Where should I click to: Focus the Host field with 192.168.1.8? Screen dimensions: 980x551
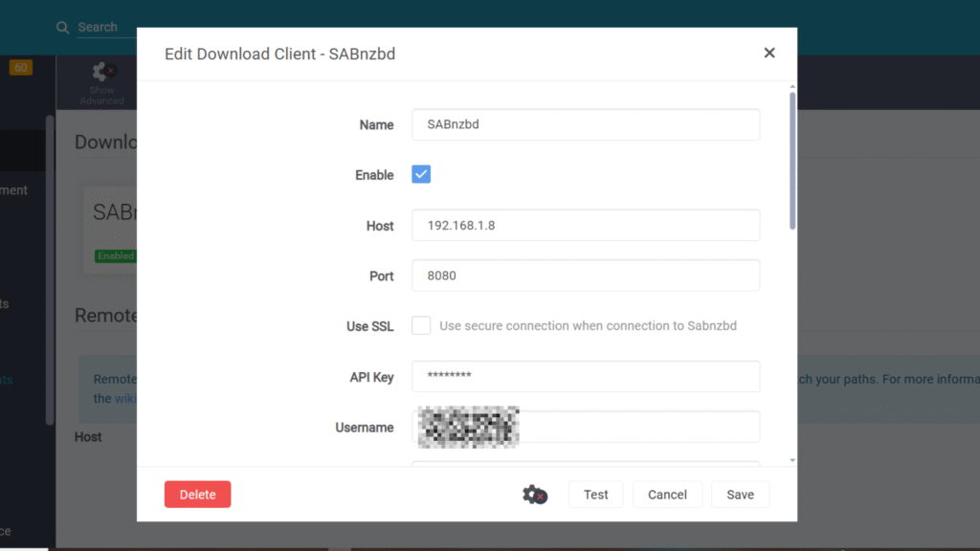[586, 226]
